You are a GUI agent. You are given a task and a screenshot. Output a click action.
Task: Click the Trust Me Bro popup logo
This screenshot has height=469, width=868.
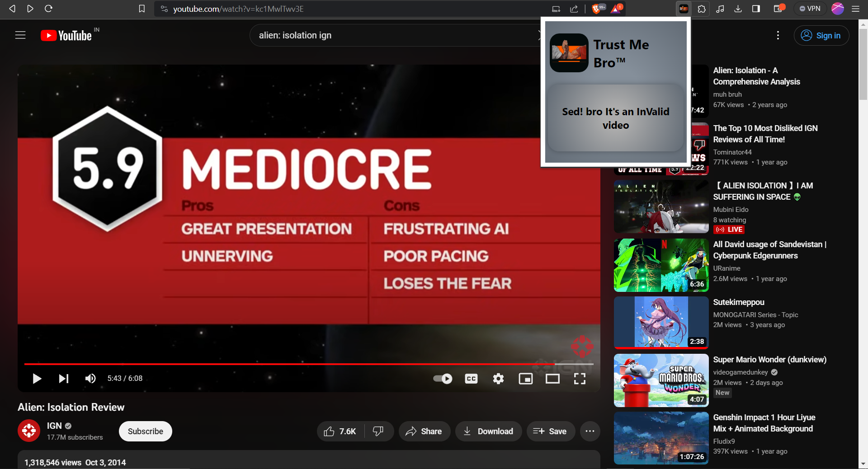coord(569,53)
